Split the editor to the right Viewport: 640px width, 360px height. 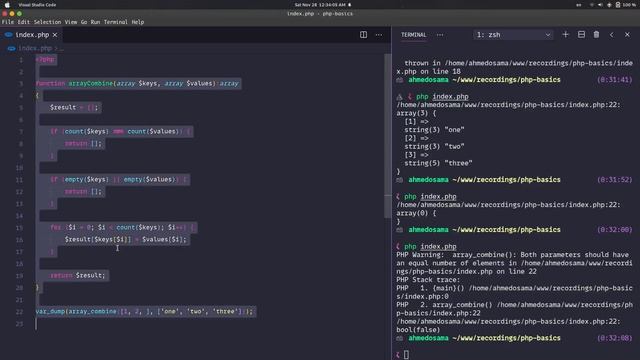(363, 35)
